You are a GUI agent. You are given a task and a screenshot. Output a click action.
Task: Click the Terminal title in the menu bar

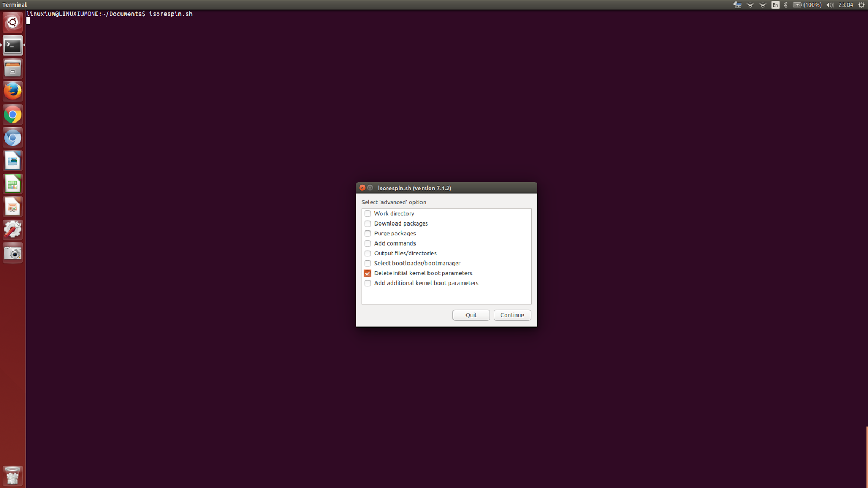(x=15, y=4)
